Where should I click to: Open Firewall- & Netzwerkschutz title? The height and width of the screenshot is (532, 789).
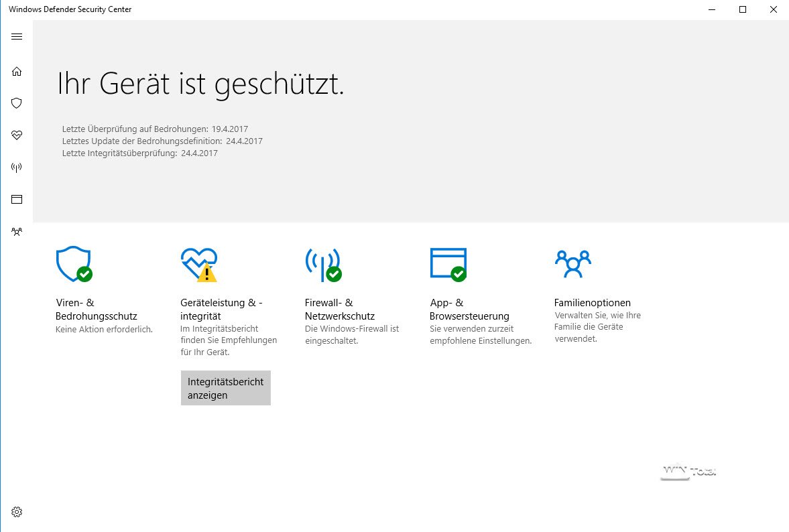(340, 310)
